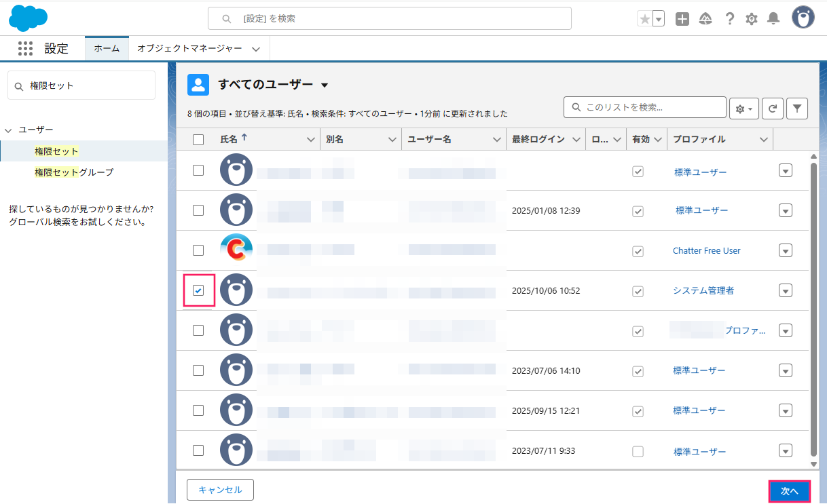Open the favorites list dropdown arrow
Screen dimensions: 827x504
(x=658, y=19)
